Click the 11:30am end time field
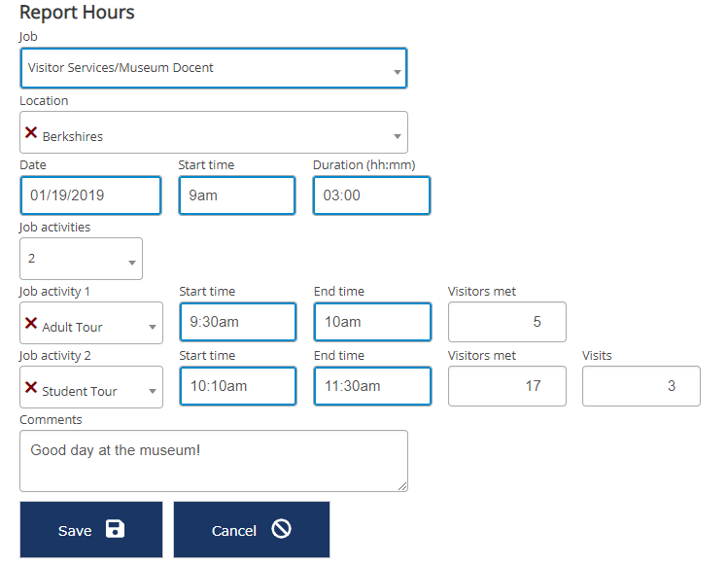The width and height of the screenshot is (728, 566). pos(373,386)
